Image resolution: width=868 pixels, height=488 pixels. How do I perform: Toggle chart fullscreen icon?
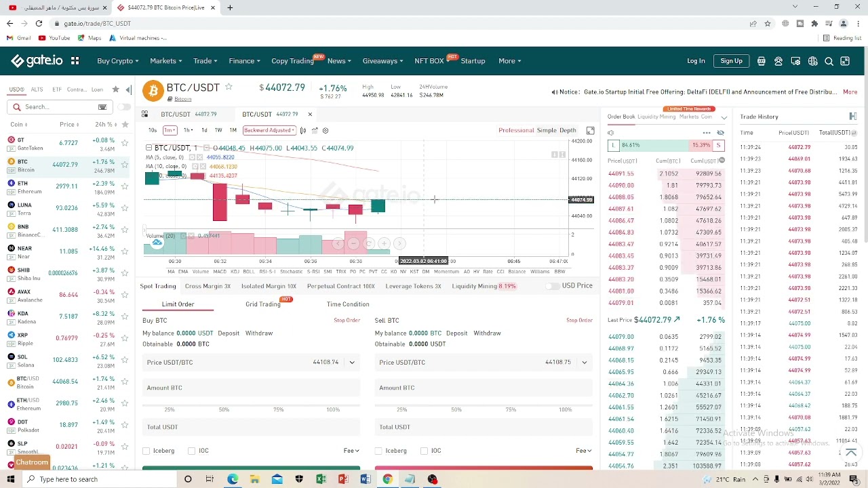coord(590,130)
